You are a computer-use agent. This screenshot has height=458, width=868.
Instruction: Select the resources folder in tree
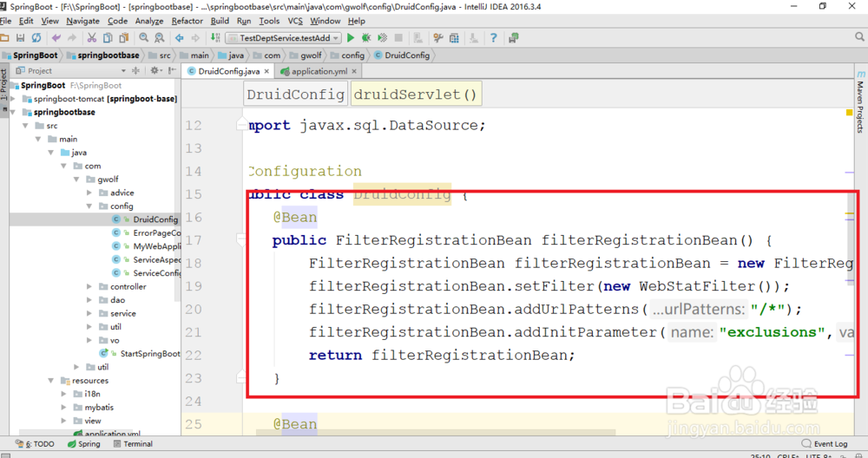click(89, 381)
